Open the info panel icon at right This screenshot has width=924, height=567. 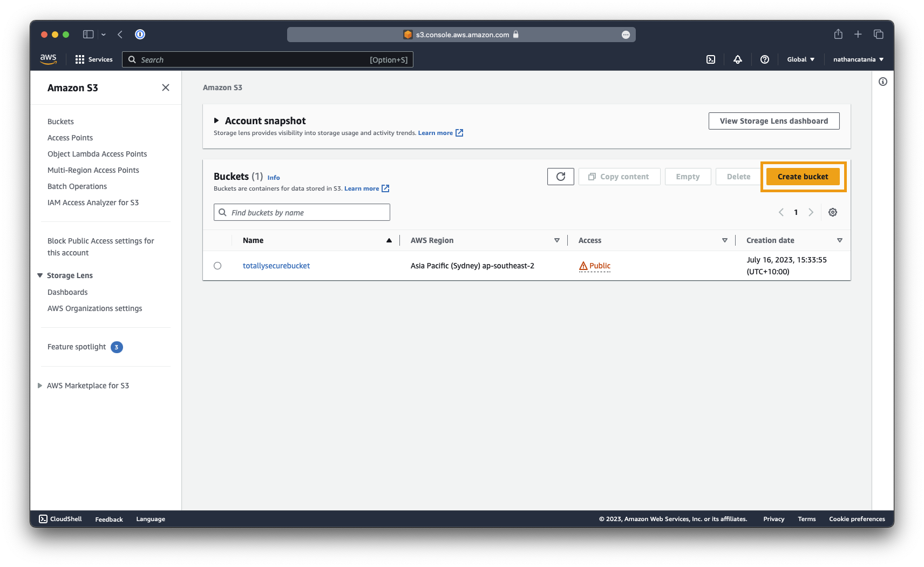pyautogui.click(x=883, y=82)
